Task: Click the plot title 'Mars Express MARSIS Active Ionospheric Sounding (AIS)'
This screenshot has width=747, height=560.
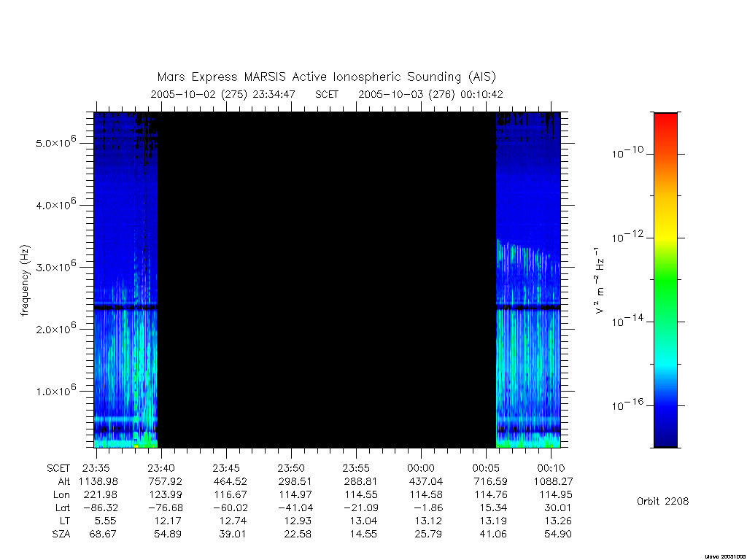Action: (x=327, y=77)
